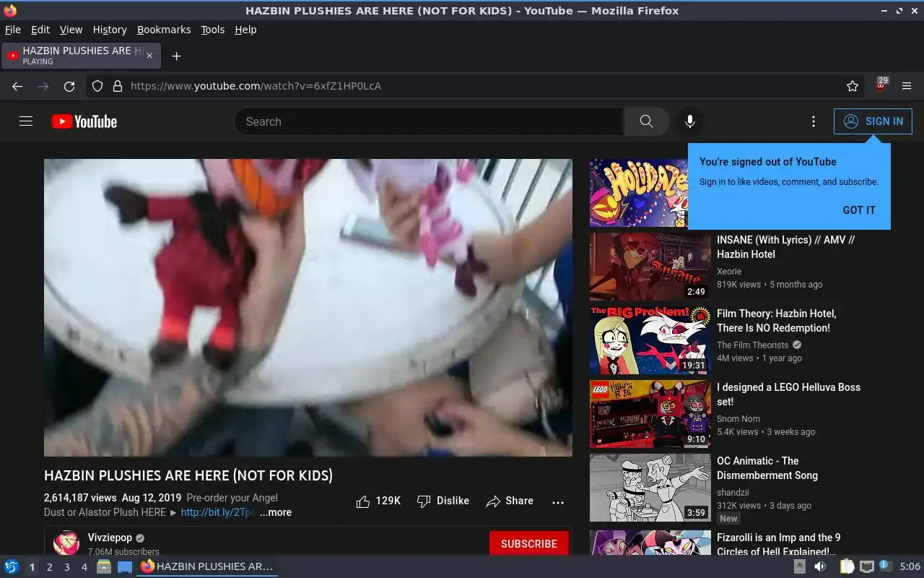Open the Tools menu
Image resolution: width=924 pixels, height=578 pixels.
(x=213, y=30)
